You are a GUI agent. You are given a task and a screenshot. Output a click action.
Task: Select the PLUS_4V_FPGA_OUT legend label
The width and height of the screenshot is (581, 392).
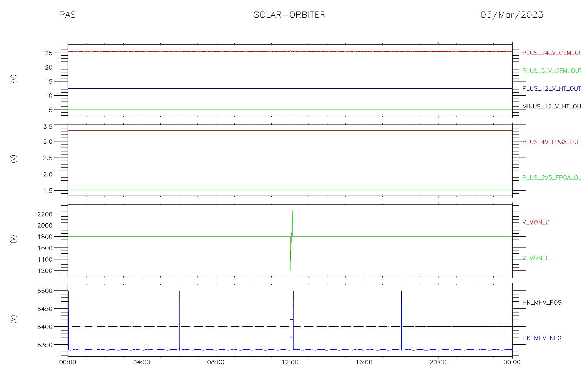[551, 142]
